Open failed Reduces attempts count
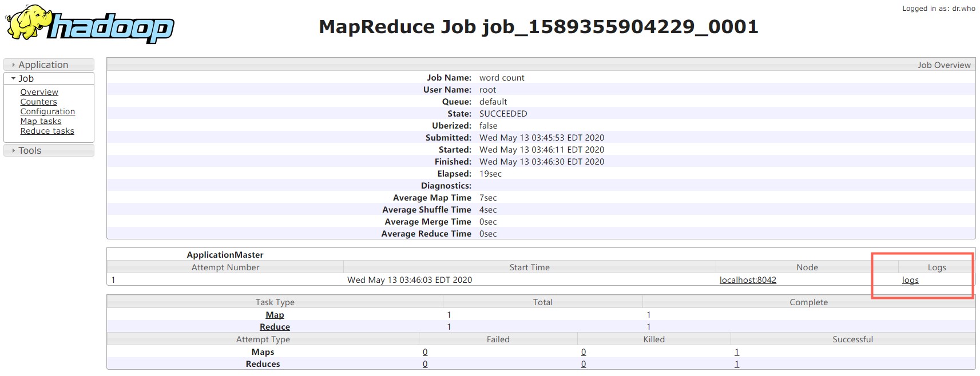Screen dimensions: 980x376 coord(425,364)
